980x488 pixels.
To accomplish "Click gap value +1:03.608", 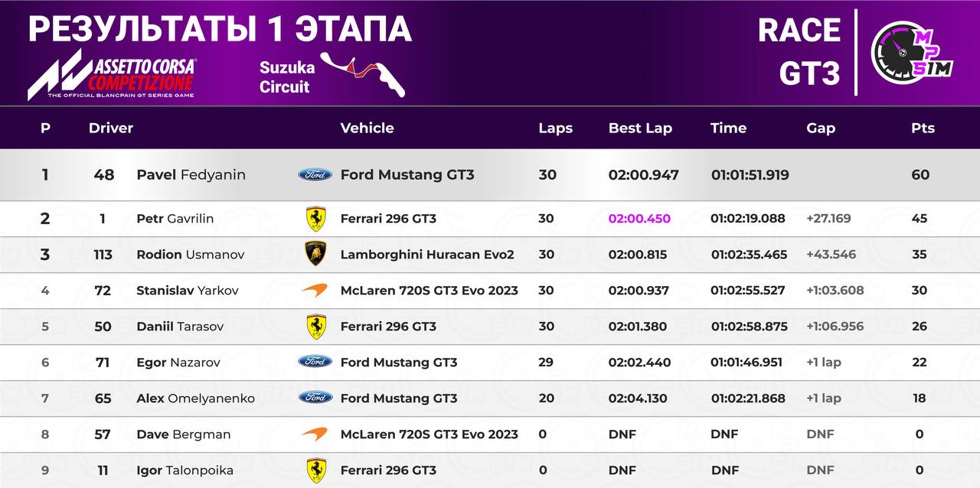I will (x=835, y=291).
